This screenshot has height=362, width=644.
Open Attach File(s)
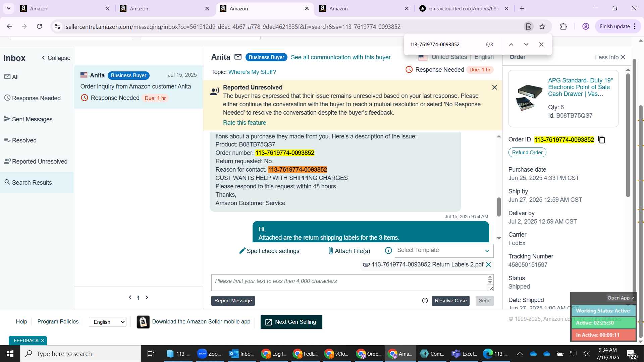pos(349,251)
